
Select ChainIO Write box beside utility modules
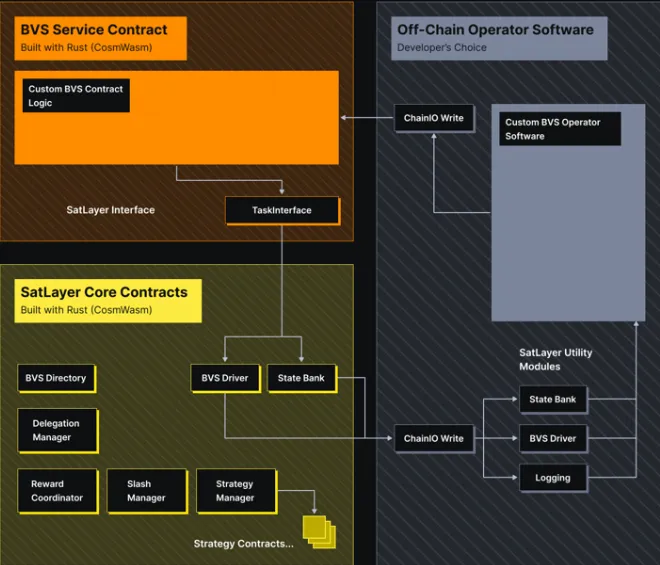click(x=433, y=438)
